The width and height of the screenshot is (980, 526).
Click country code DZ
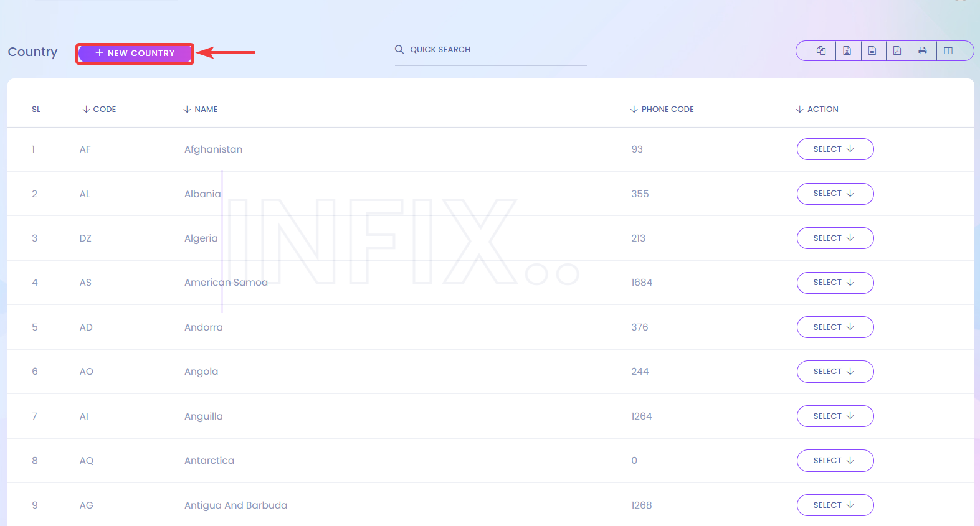85,238
